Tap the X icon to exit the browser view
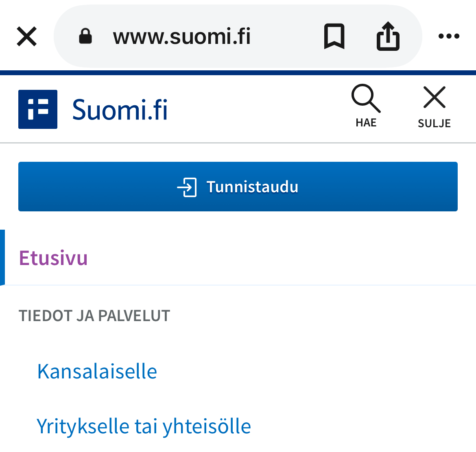 coord(26,36)
